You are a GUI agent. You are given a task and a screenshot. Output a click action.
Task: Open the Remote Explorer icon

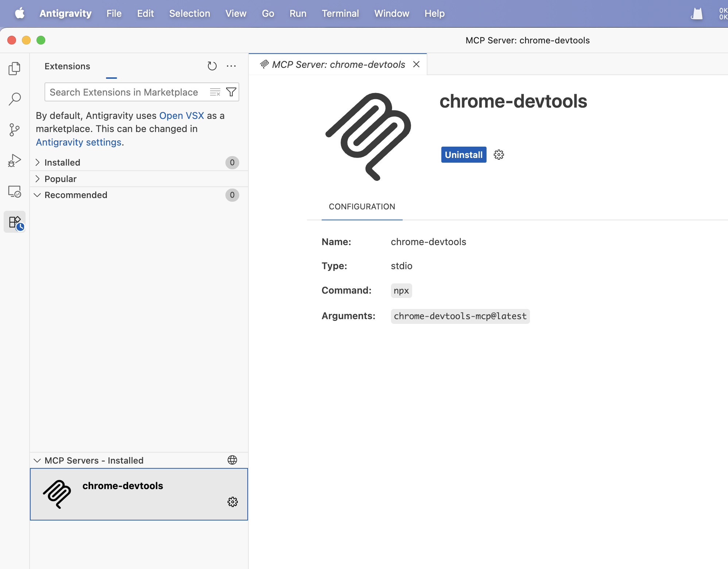[15, 191]
